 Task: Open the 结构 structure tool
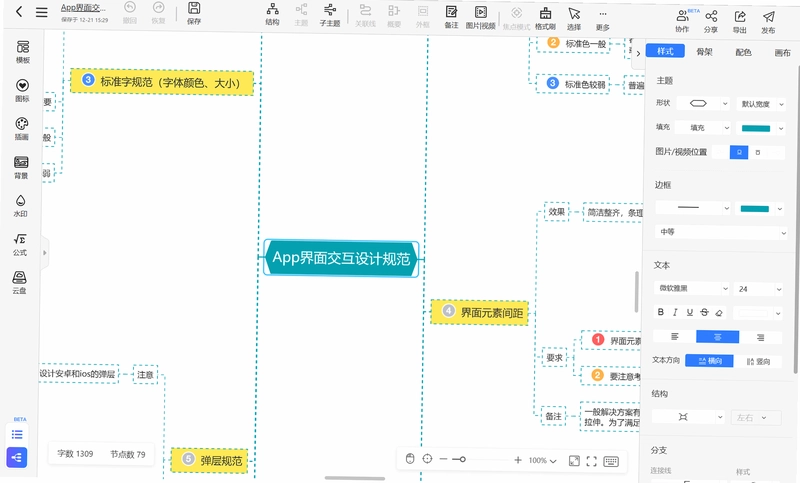pyautogui.click(x=272, y=14)
